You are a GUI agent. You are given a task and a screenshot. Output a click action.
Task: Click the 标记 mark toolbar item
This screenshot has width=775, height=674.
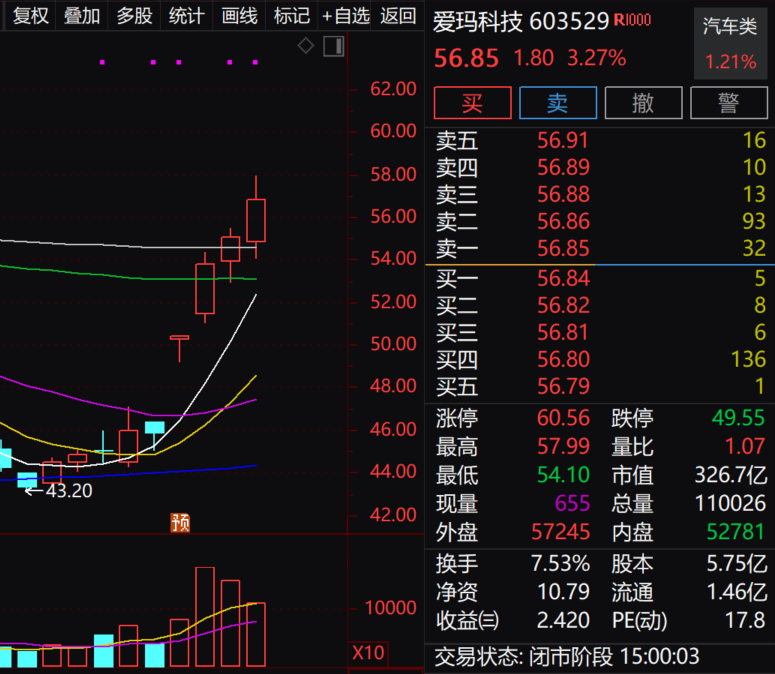click(x=291, y=16)
